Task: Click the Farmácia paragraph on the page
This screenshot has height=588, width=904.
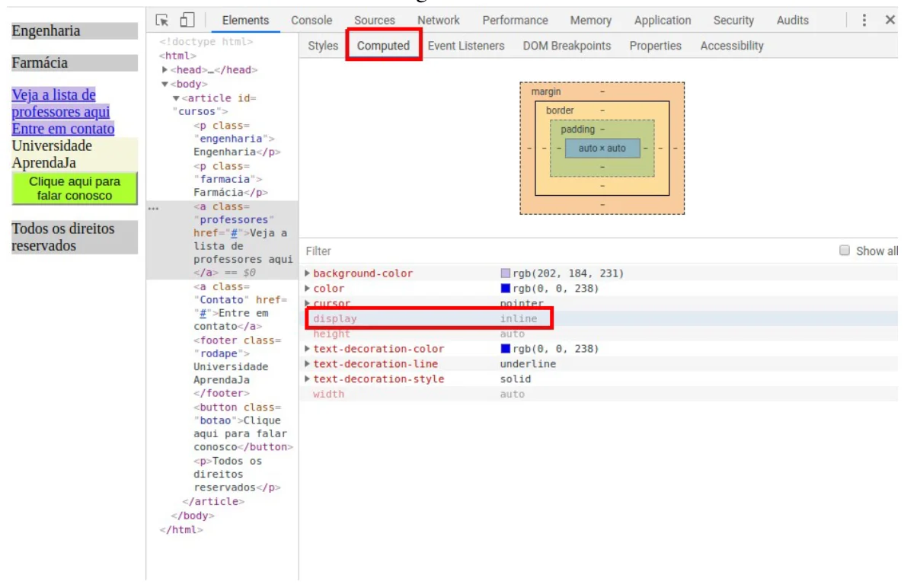Action: (75, 62)
